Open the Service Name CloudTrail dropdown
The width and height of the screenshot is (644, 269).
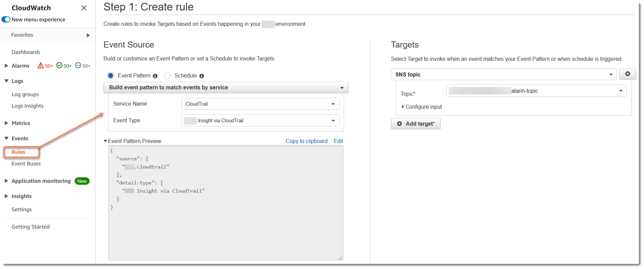point(260,104)
